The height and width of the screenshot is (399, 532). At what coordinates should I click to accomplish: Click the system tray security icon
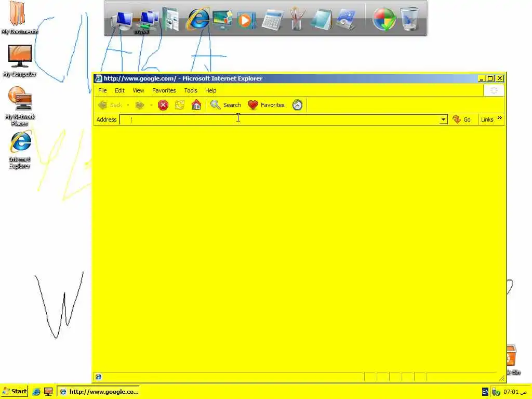496,392
